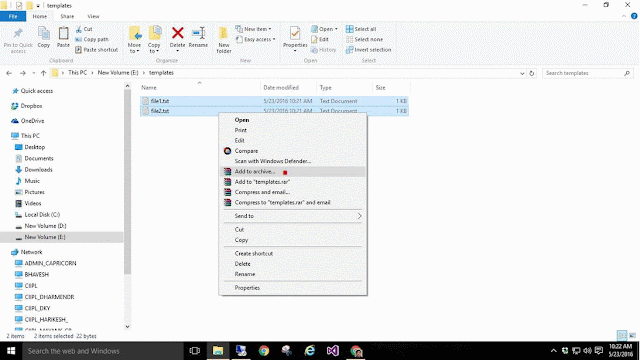Image resolution: width=640 pixels, height=360 pixels.
Task: Select ADMIN_CAPRICORN network computer
Action: [50, 263]
